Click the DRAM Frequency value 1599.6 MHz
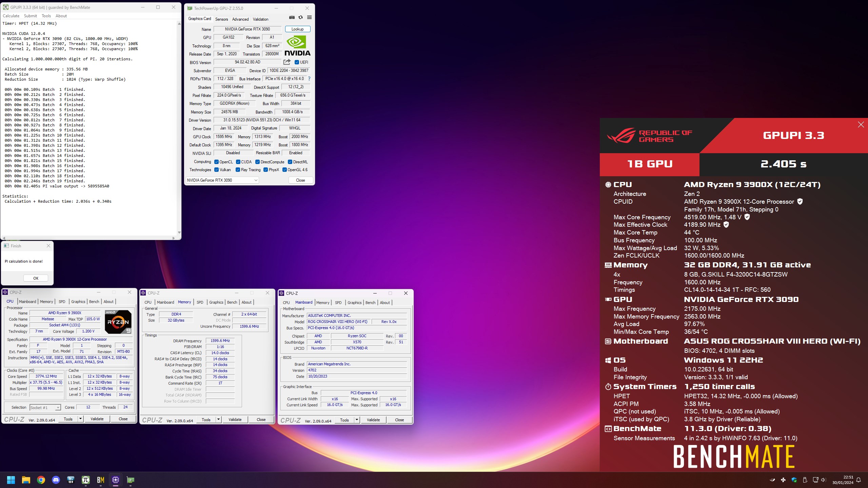868x488 pixels. [x=220, y=341]
